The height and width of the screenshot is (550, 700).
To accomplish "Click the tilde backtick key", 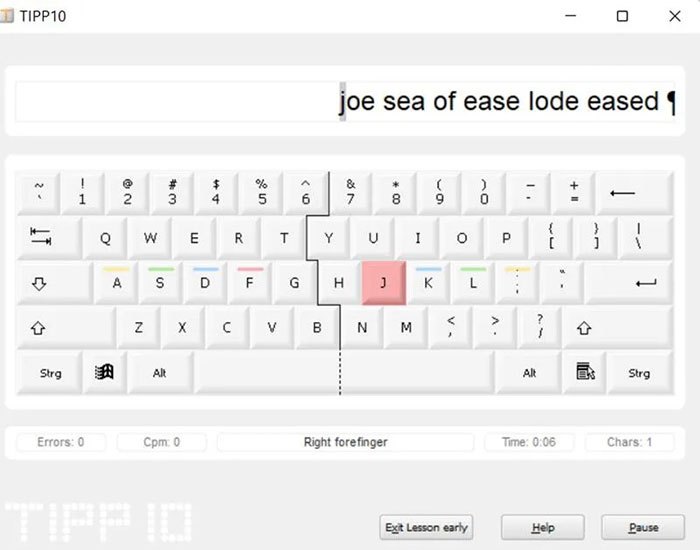I will tap(38, 193).
